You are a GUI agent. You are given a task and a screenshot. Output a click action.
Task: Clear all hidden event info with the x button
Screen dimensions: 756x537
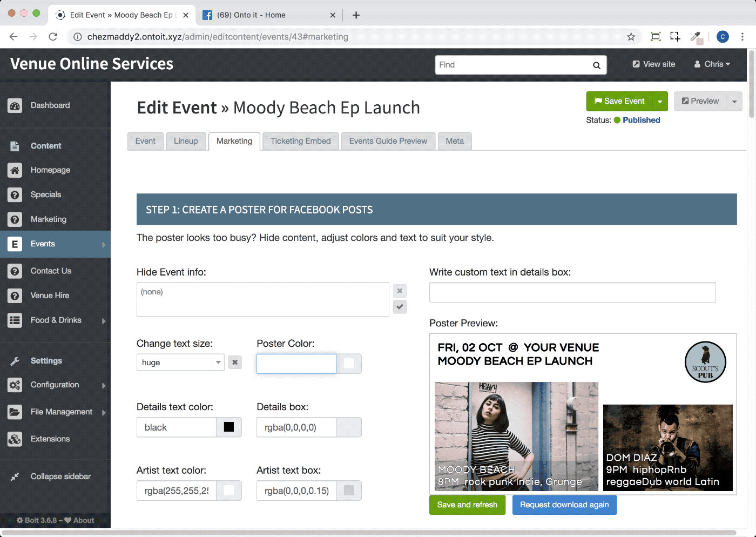(400, 291)
